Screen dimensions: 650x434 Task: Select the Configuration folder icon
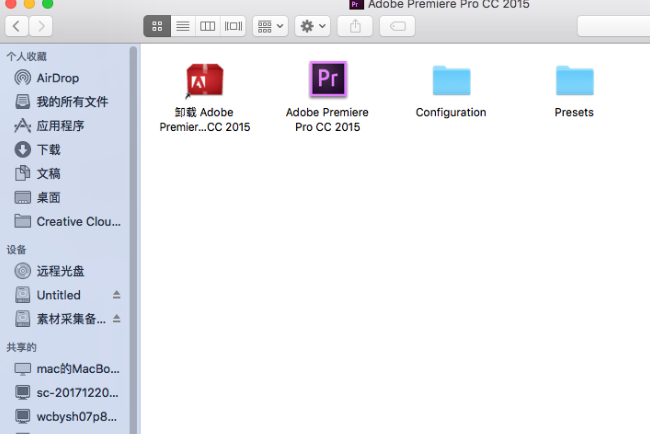(x=451, y=80)
